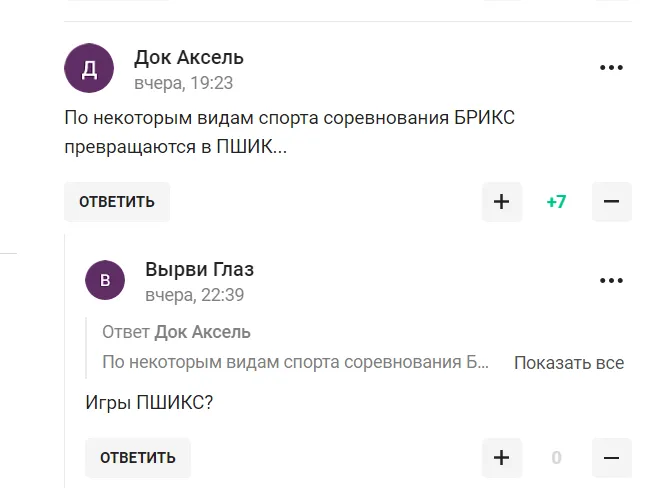Downvote Вырви Глаз's reply with minus

[611, 458]
